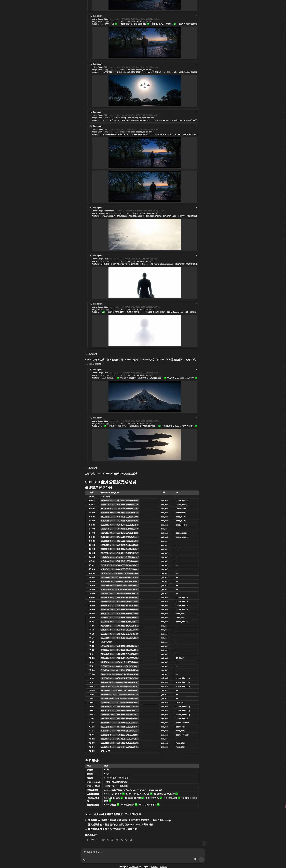Expand the Ran agent card above the sun-and-jets image
This screenshot has height=868, width=286.
tap(143, 64)
